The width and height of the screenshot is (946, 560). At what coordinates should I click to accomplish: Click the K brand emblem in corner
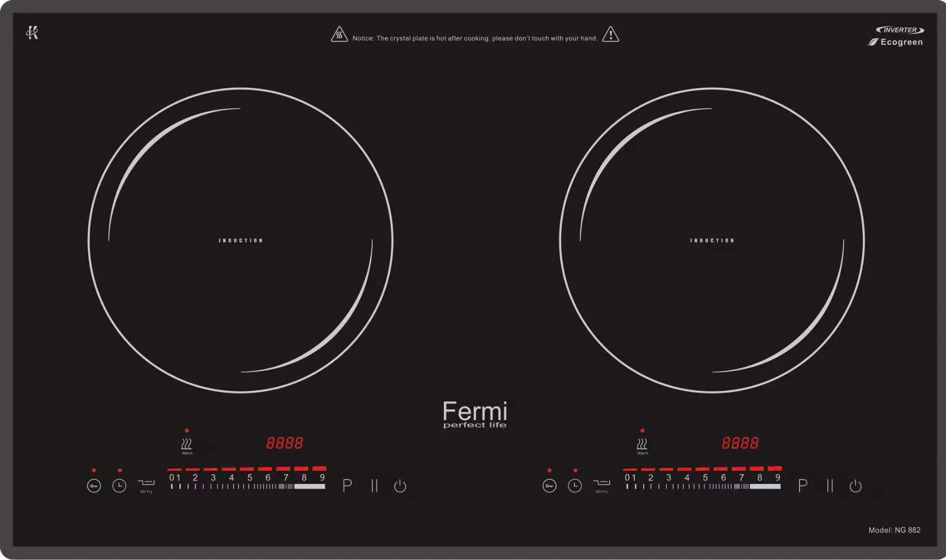[x=32, y=33]
